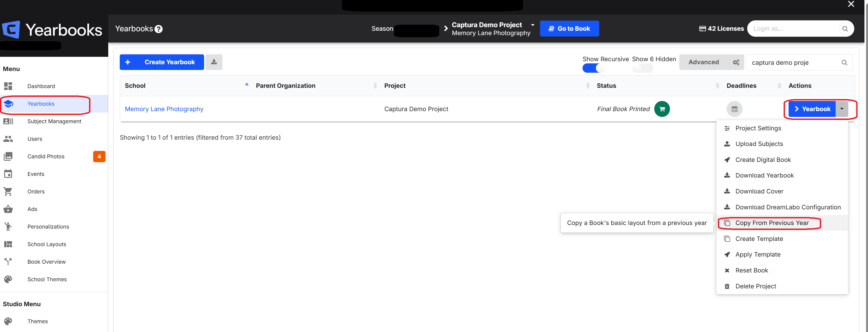
Task: Choose Apply Template menu entry
Action: point(782,254)
